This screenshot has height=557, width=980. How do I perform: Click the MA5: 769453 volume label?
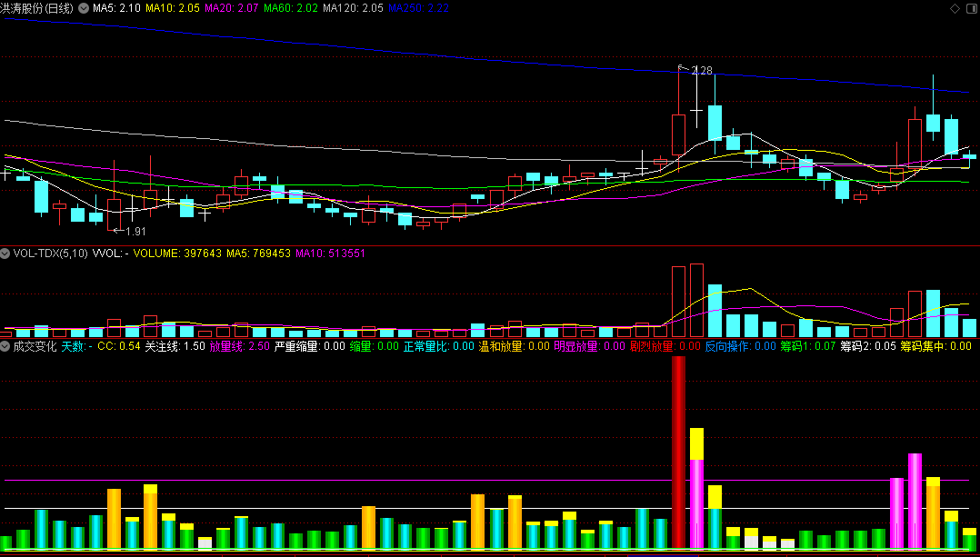[x=259, y=254]
